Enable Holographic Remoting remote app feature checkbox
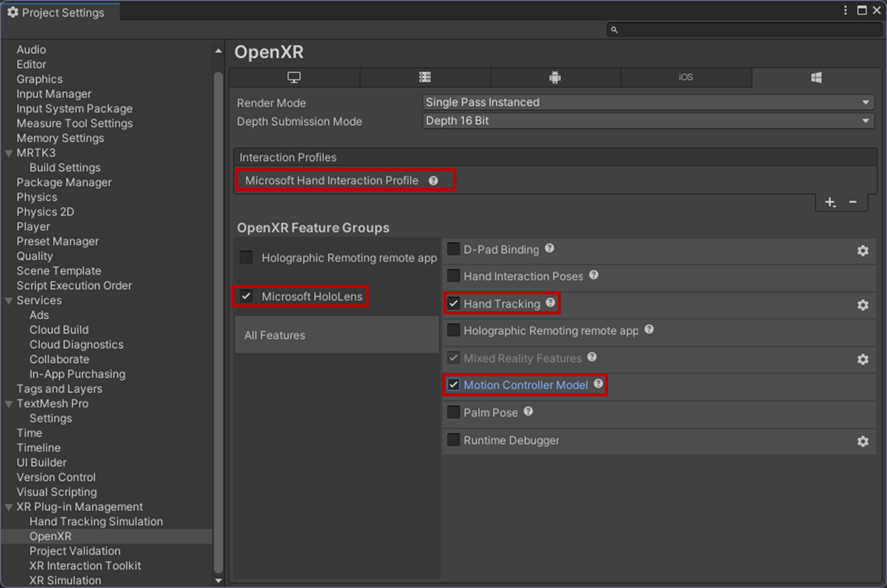The image size is (887, 588). pyautogui.click(x=454, y=330)
